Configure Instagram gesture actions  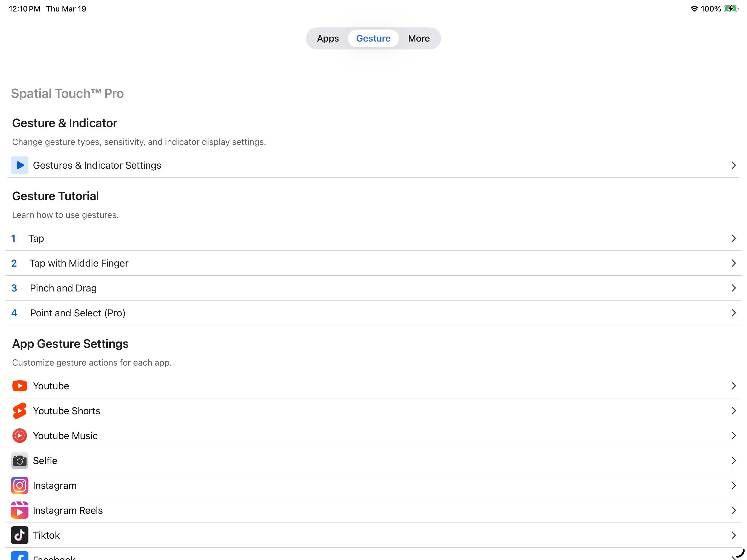pos(373,485)
